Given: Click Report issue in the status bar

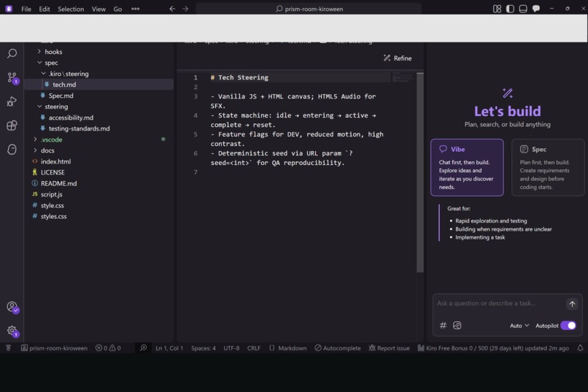Looking at the screenshot, I should tap(389, 348).
